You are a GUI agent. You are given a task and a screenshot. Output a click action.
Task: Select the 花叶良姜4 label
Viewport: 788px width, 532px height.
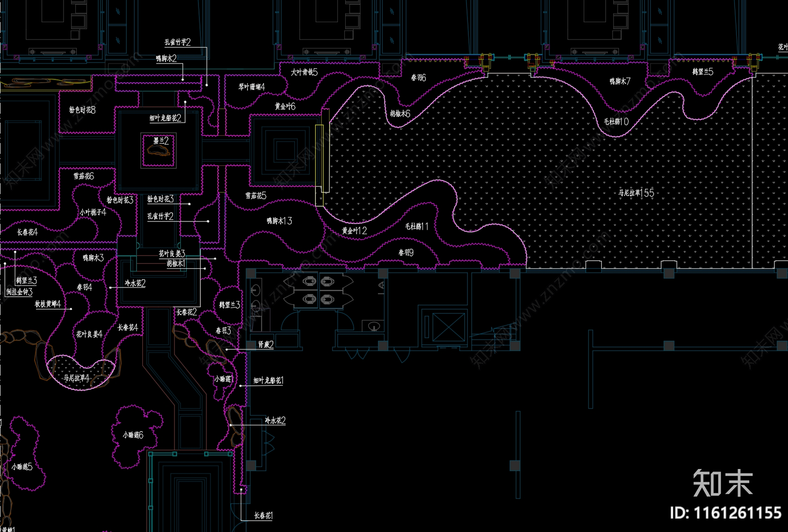click(89, 334)
